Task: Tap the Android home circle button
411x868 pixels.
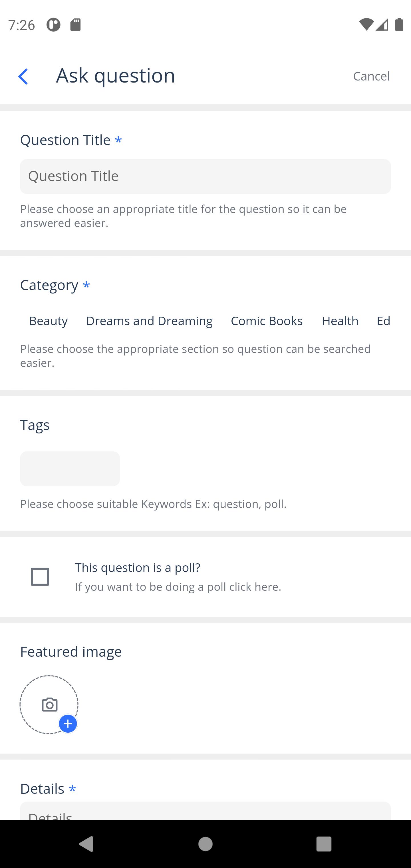Action: click(x=205, y=844)
